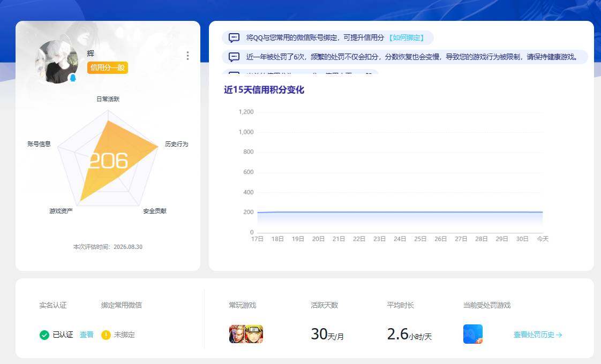The width and height of the screenshot is (601, 364).
Task: Open 查看处罚历史 link
Action: coord(537,335)
